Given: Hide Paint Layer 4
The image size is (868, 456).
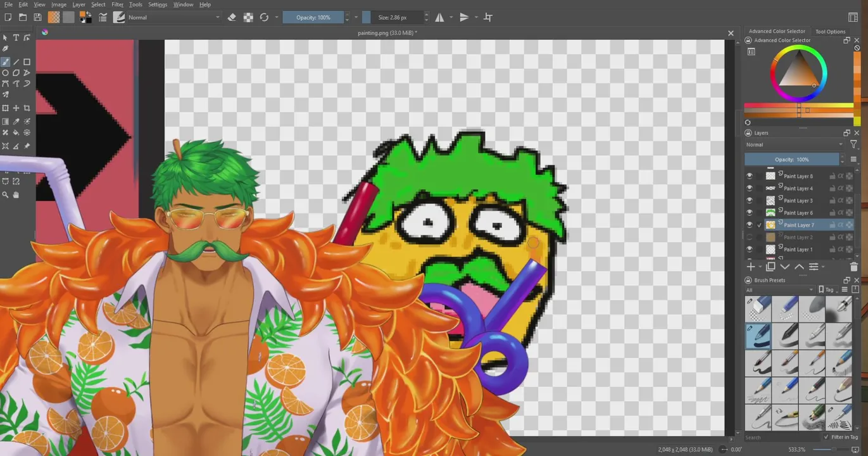Looking at the screenshot, I should click(750, 188).
